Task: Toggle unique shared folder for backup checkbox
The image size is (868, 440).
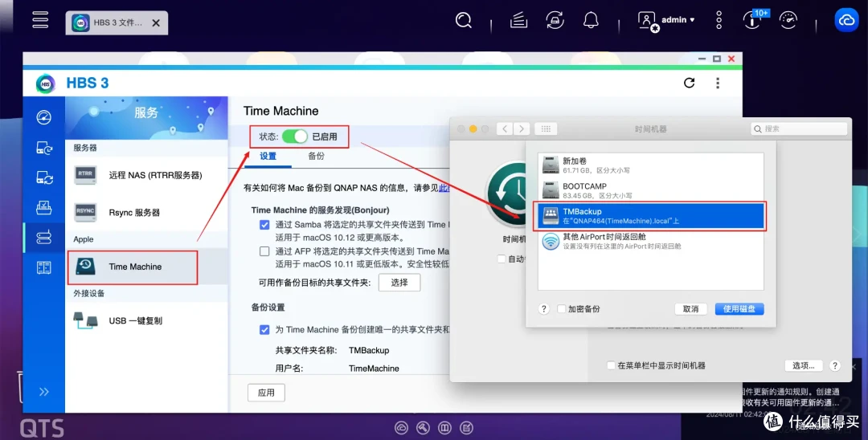Action: pos(264,329)
